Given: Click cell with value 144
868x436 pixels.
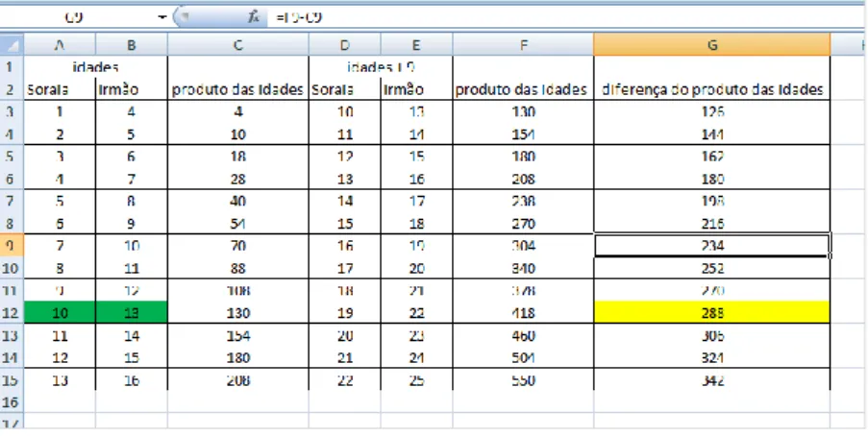Looking at the screenshot, I should 712,133.
